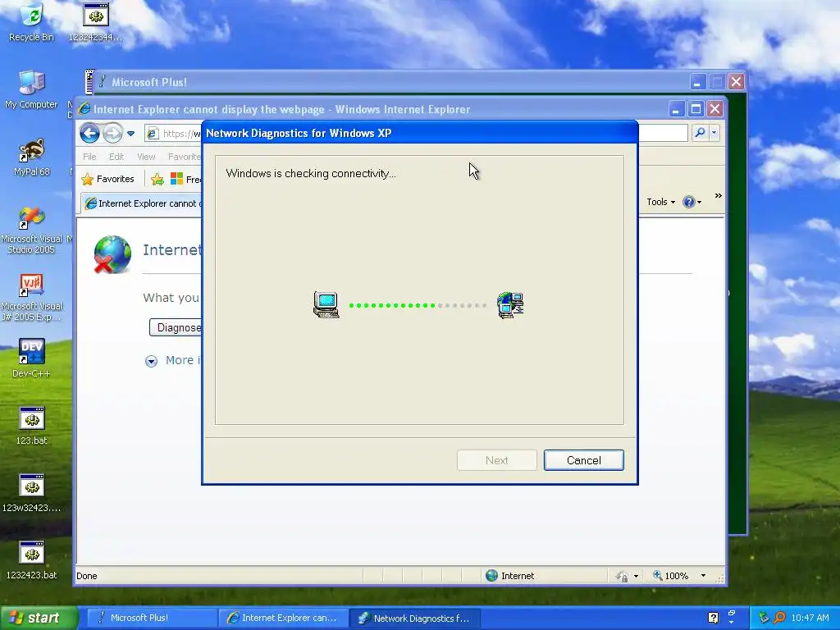
Task: Click the orange magnifier tray icon
Action: click(x=779, y=618)
